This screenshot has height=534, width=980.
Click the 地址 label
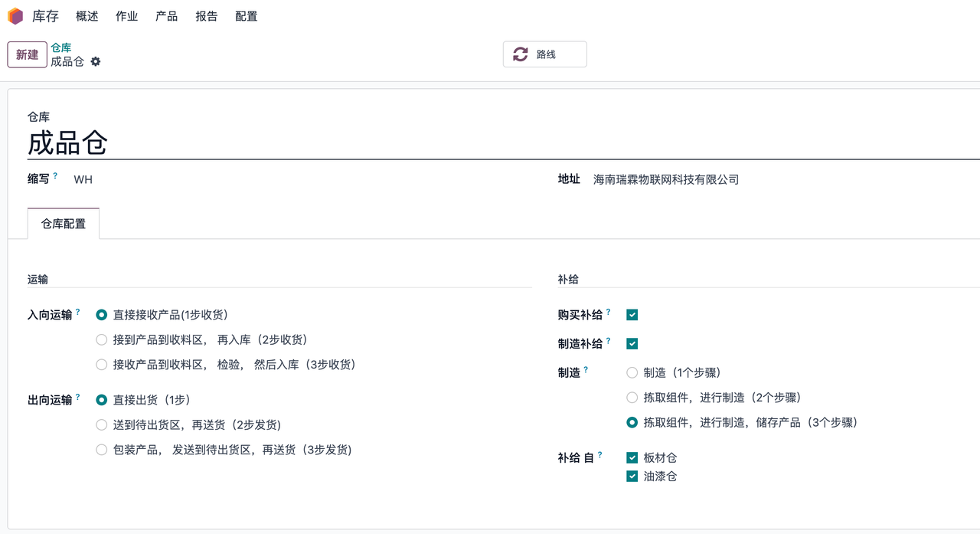click(569, 179)
